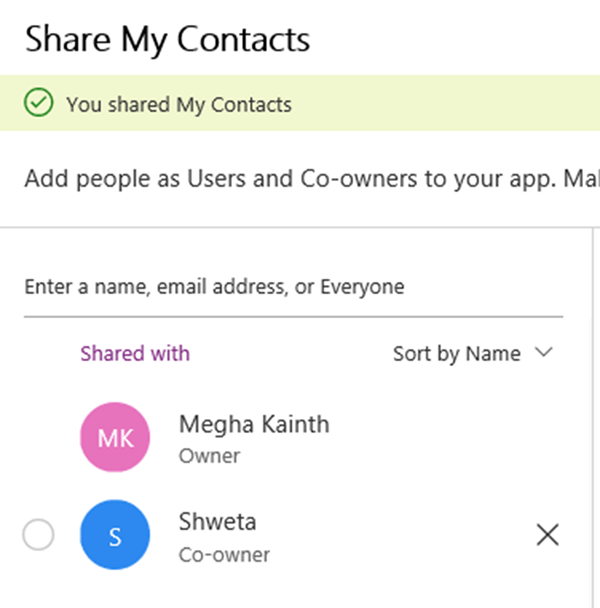Remove Shweta with the X icon
600x608 pixels.
tap(547, 536)
